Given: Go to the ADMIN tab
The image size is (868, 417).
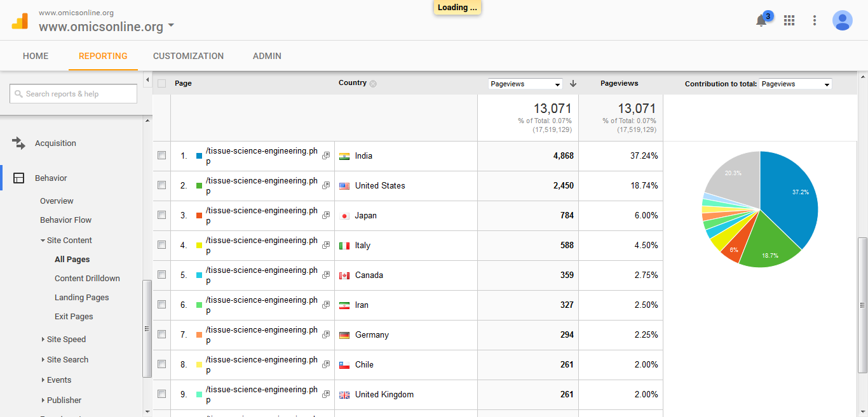Looking at the screenshot, I should tap(267, 56).
